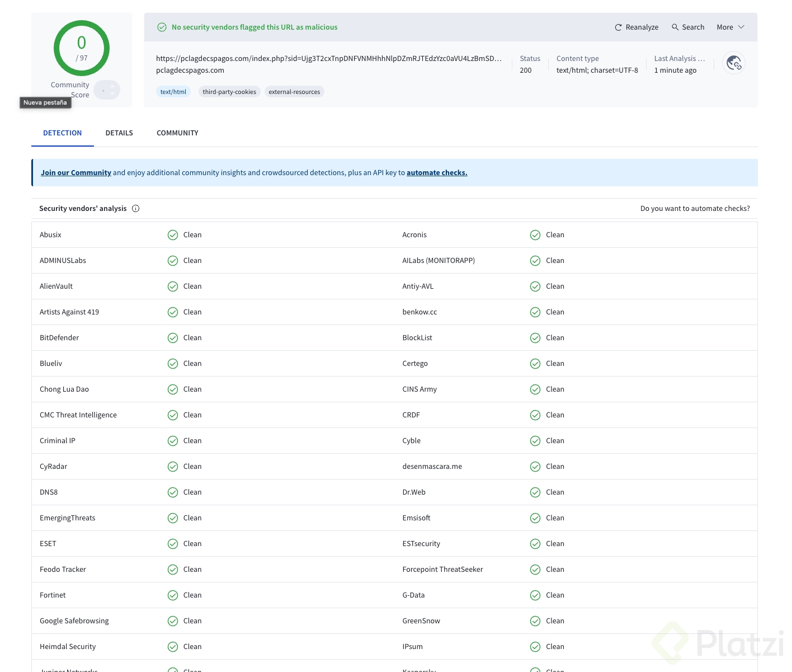
Task: Click the 'Do you want to automate checks?' link
Action: pyautogui.click(x=695, y=209)
